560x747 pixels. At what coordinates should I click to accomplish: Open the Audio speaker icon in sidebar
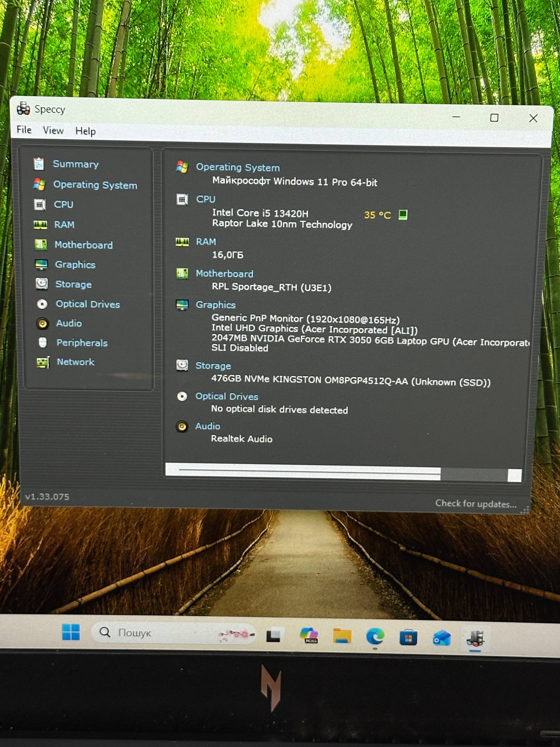click(x=43, y=323)
